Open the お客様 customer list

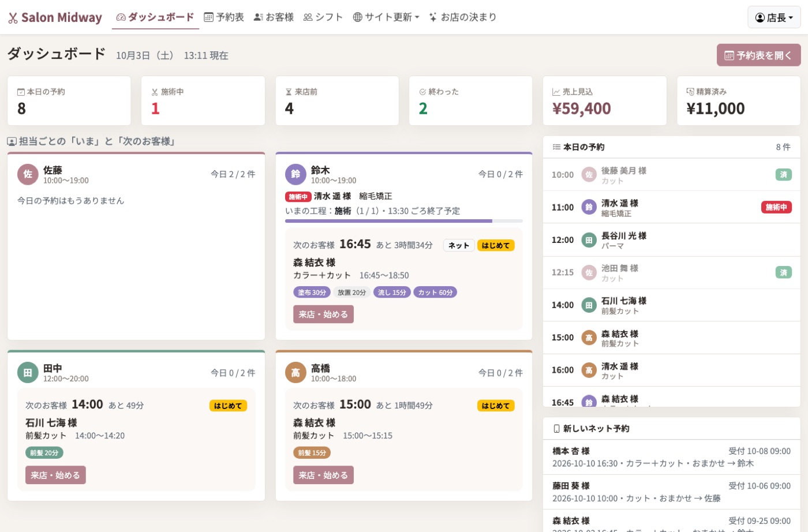tap(274, 17)
